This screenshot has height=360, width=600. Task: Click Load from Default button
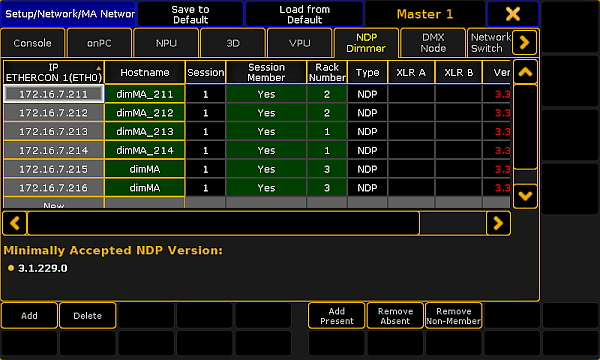point(304,14)
